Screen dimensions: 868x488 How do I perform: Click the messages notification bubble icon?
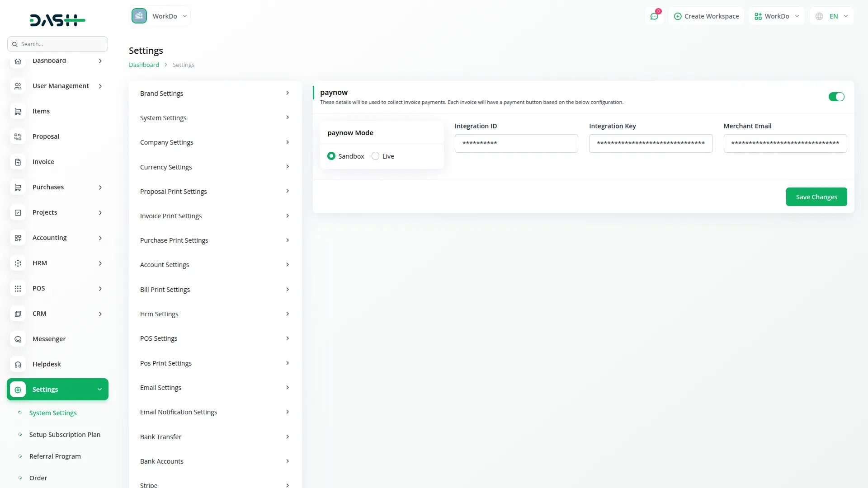pyautogui.click(x=654, y=16)
